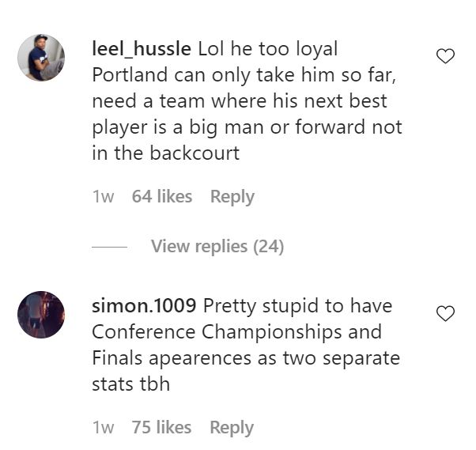Screen dimensions: 476x450
Task: Click the dash line beside View replies
Action: [109, 247]
